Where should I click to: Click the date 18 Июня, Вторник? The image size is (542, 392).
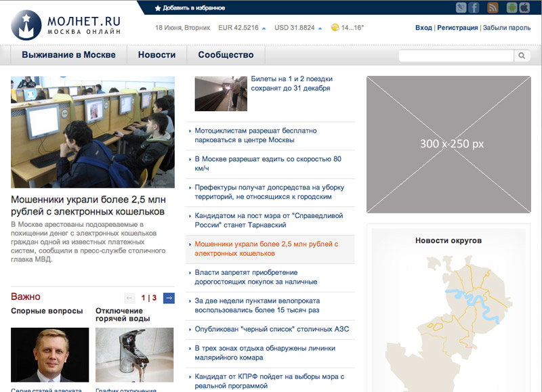pyautogui.click(x=182, y=28)
